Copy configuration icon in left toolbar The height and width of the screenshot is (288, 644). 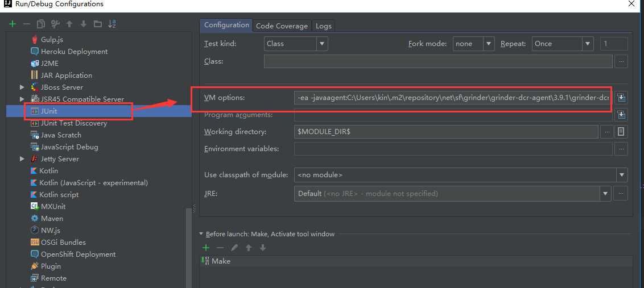pos(40,24)
